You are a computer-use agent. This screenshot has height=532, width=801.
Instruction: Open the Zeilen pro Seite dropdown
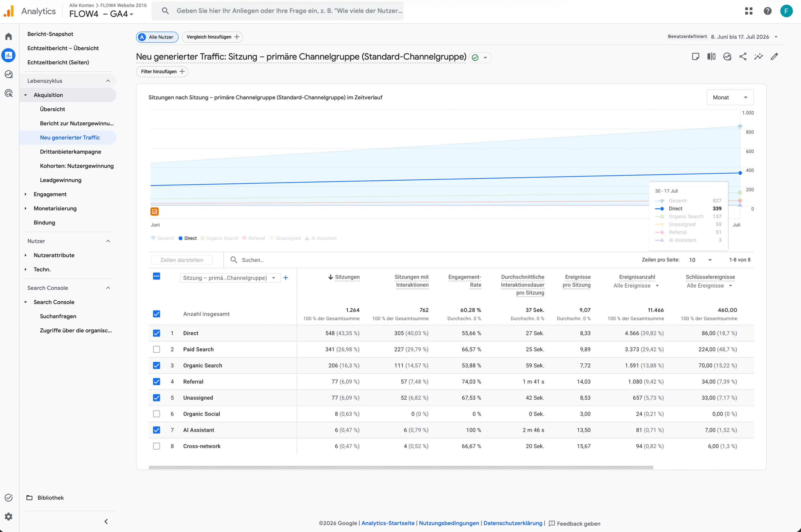700,260
